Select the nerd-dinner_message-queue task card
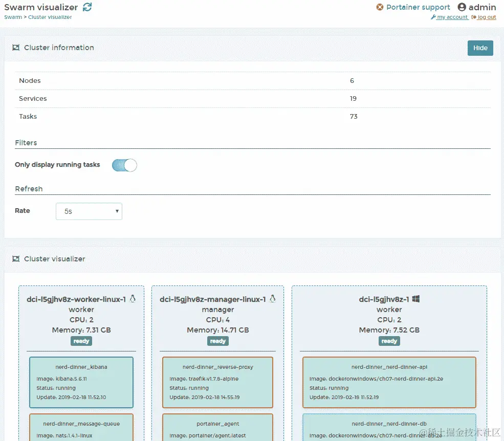The height and width of the screenshot is (441, 504). (x=81, y=427)
